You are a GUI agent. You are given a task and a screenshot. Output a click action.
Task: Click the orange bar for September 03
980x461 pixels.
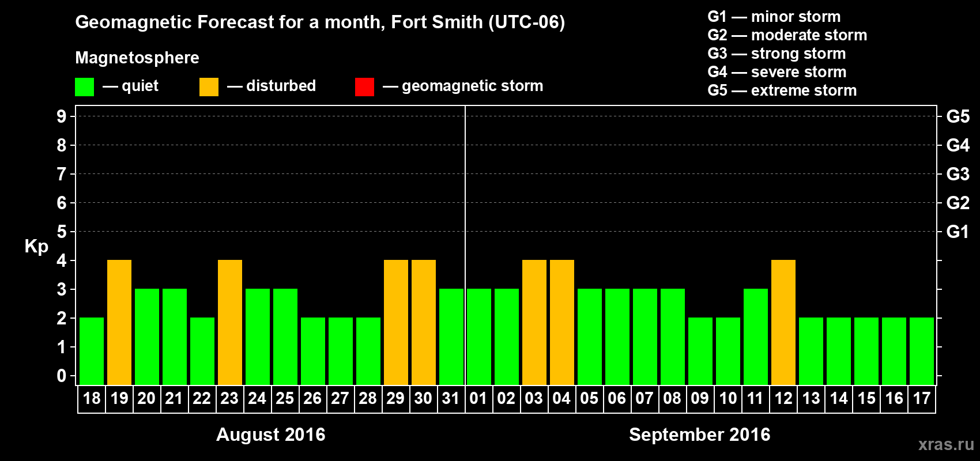pyautogui.click(x=534, y=322)
